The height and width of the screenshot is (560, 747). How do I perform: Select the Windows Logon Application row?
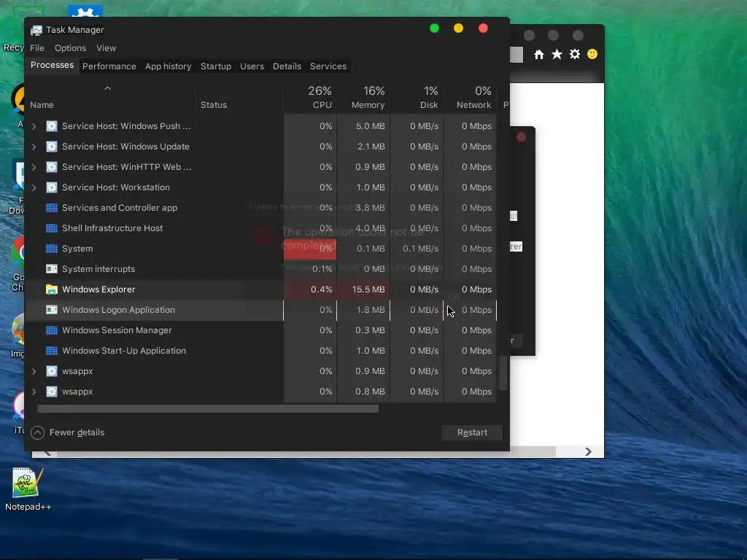(x=260, y=310)
